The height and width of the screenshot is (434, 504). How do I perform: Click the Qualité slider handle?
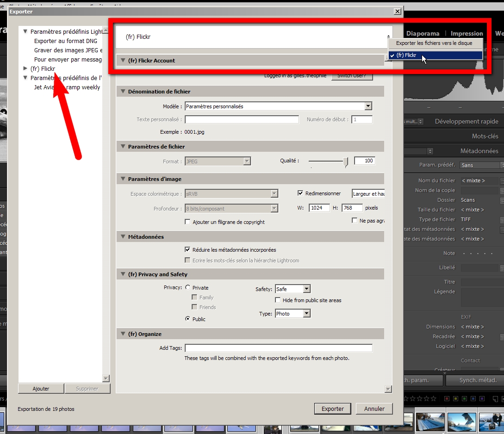pyautogui.click(x=346, y=161)
